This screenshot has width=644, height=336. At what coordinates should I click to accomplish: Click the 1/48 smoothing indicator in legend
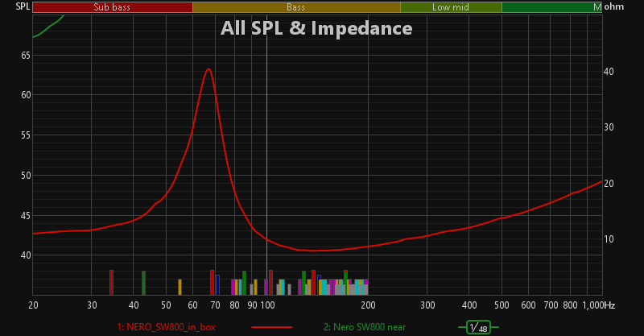[478, 327]
